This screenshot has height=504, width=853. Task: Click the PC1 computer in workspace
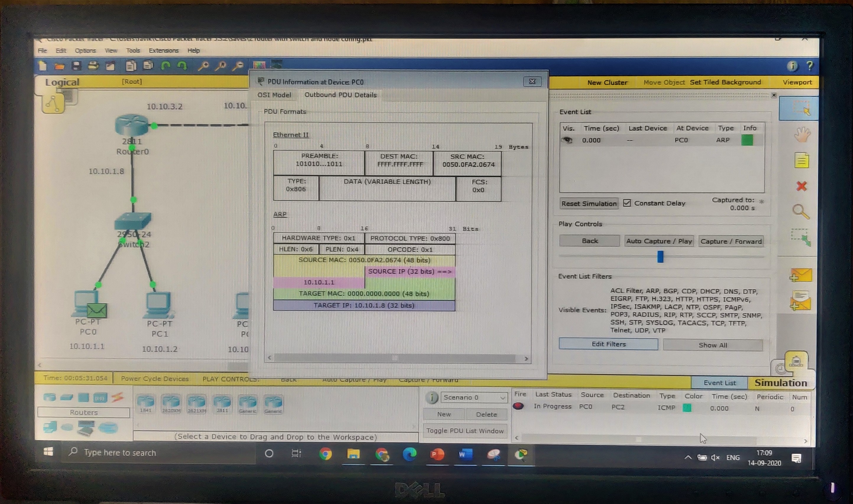[x=158, y=305]
